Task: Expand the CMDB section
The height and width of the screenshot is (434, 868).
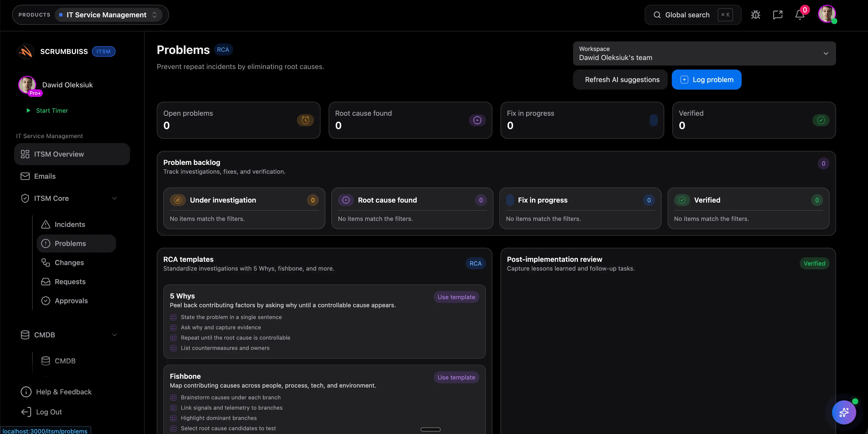Action: (115, 335)
